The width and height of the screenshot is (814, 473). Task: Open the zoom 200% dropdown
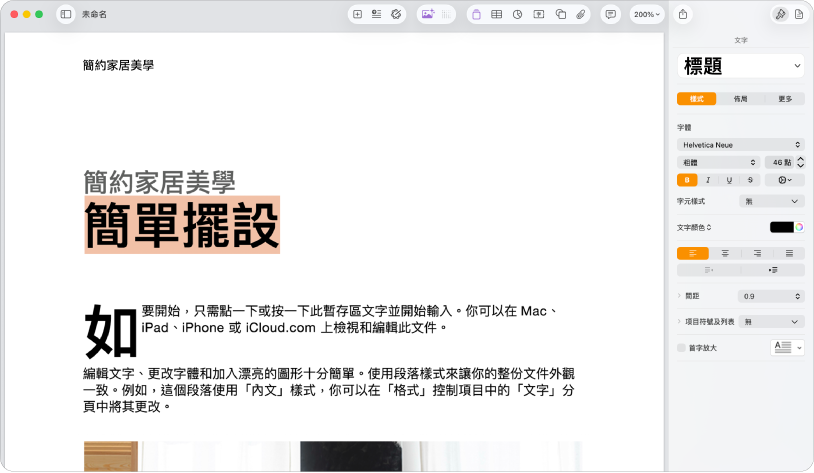[647, 15]
